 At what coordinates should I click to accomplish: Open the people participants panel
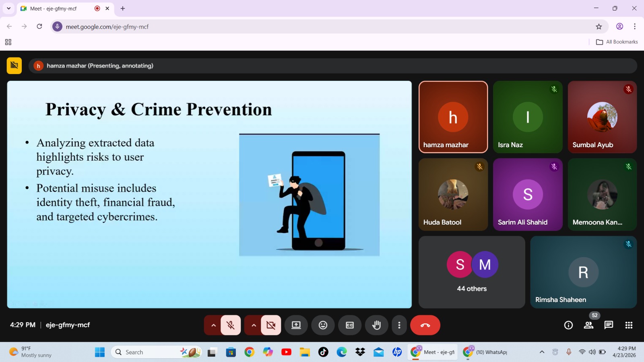pyautogui.click(x=588, y=325)
